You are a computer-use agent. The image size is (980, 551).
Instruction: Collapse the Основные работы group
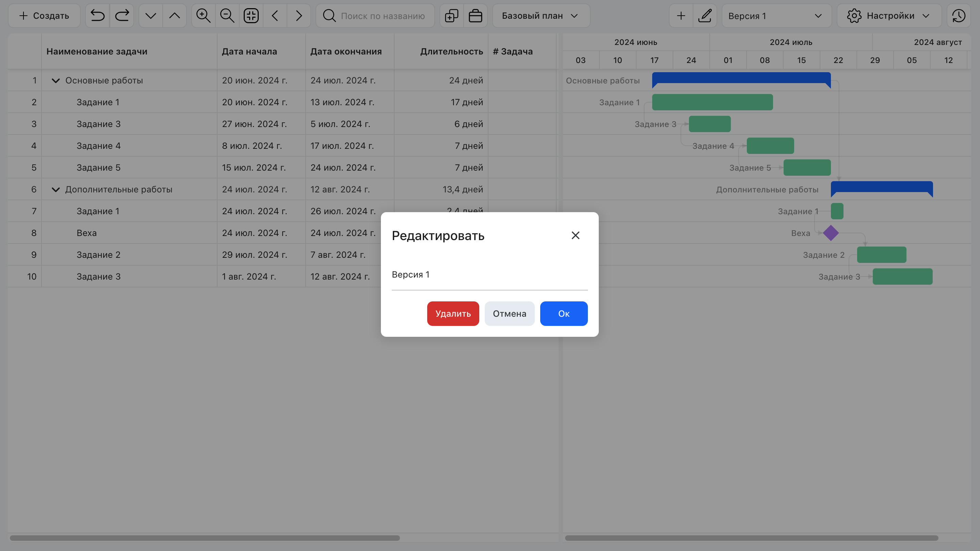click(55, 81)
